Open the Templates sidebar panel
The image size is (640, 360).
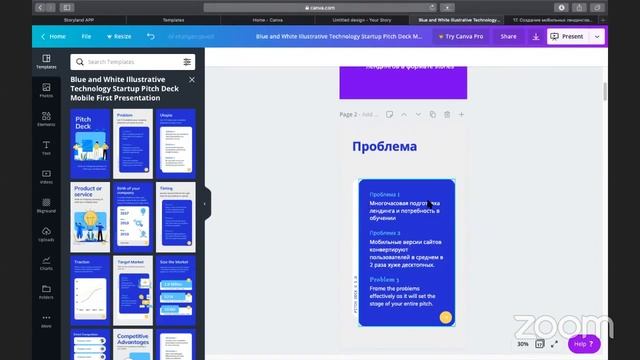click(46, 61)
